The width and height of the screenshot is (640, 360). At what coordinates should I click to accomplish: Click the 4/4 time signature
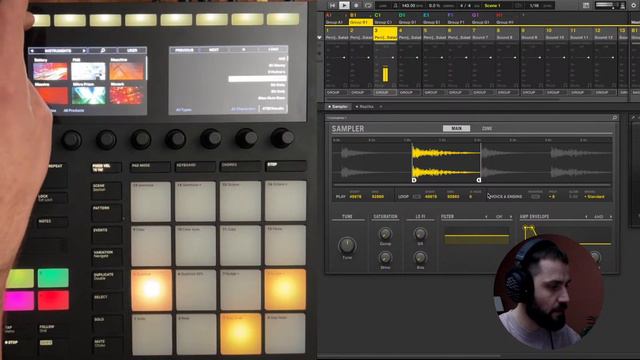click(x=464, y=5)
